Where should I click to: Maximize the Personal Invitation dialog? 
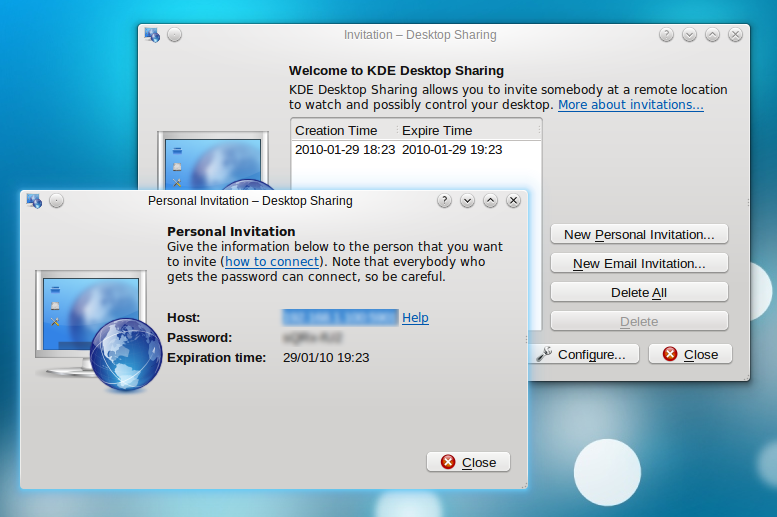point(490,201)
